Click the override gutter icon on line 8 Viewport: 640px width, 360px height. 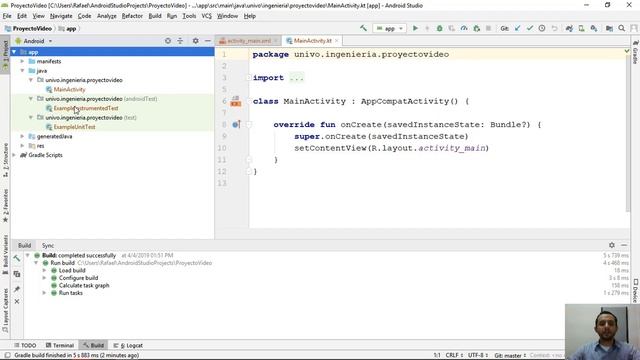coord(236,124)
